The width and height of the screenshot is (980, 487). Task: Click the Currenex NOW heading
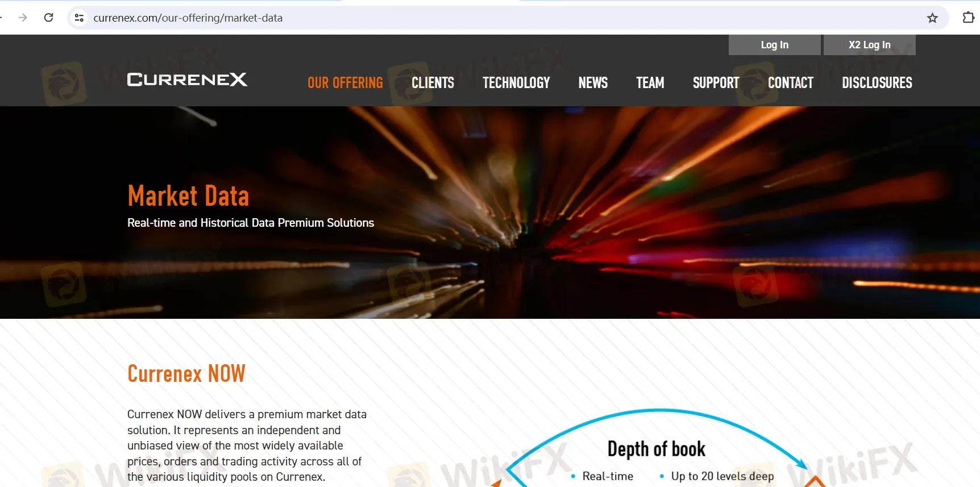pyautogui.click(x=186, y=374)
